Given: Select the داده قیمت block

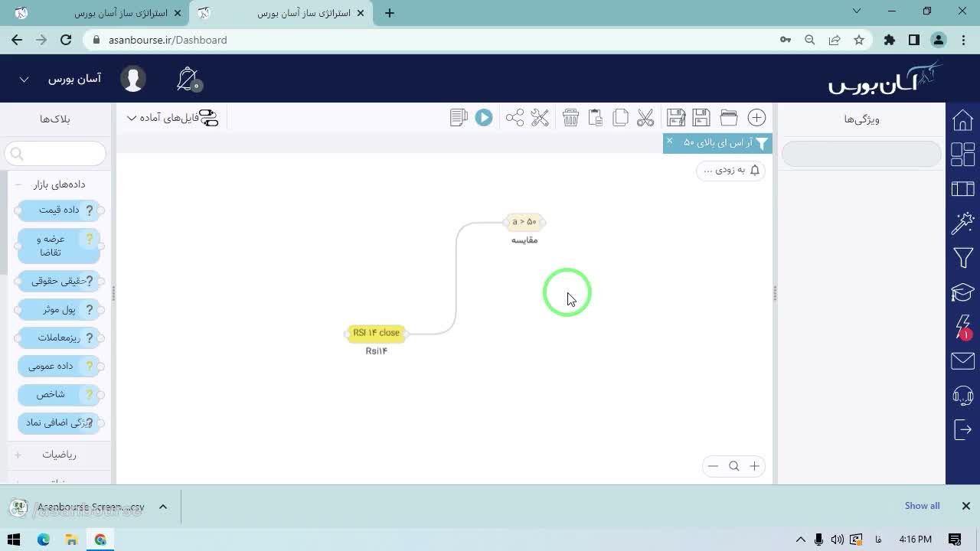Looking at the screenshot, I should coord(59,210).
